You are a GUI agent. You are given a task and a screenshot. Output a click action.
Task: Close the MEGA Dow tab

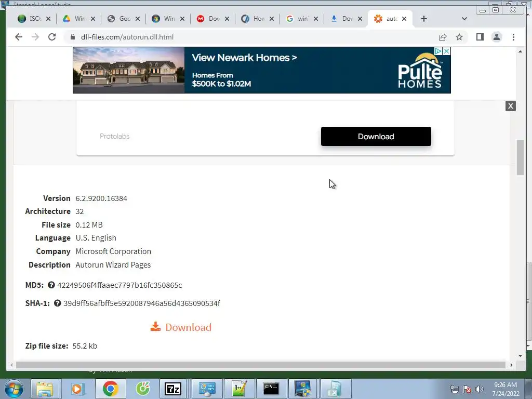[x=227, y=19]
